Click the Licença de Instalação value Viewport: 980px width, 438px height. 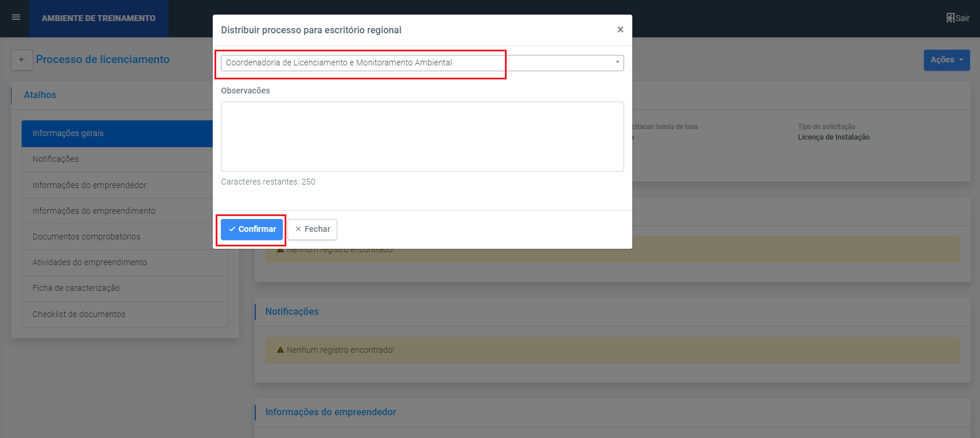click(834, 137)
